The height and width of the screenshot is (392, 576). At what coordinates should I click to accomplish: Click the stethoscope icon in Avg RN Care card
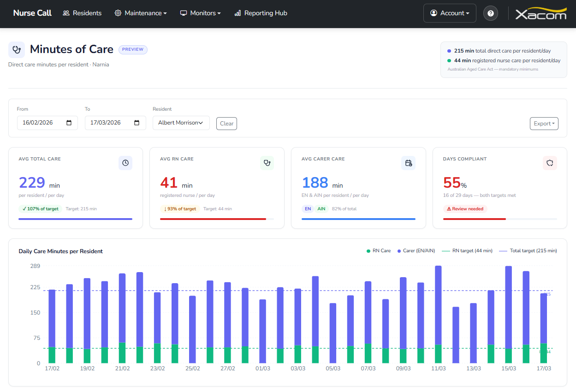pyautogui.click(x=267, y=163)
